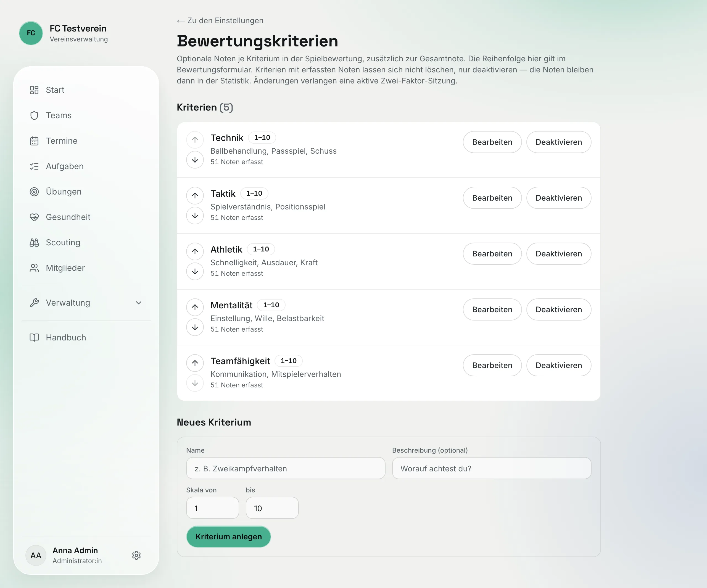The height and width of the screenshot is (588, 707).
Task: Click Bearbeiten for Technik
Action: point(492,142)
